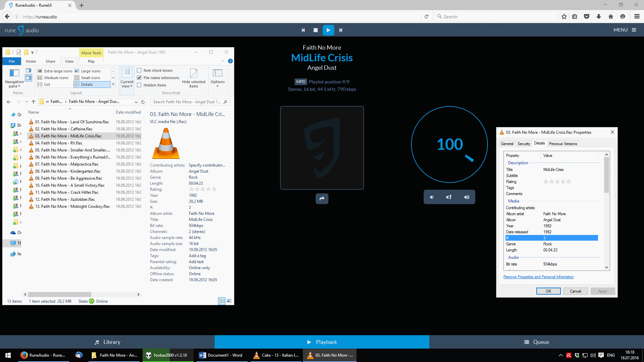Open a new Firefox tab
Screen dimensions: 644x362
82,5
